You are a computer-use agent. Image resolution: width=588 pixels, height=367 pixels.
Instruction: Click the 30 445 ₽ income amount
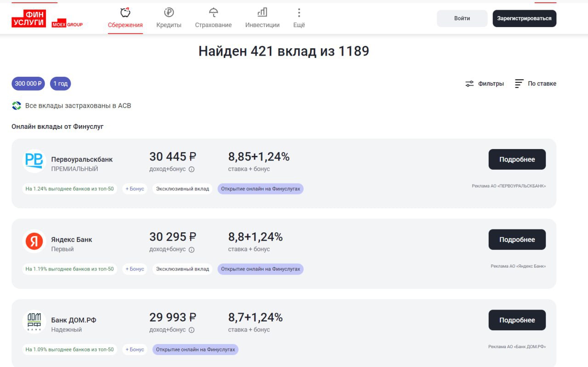pyautogui.click(x=173, y=157)
